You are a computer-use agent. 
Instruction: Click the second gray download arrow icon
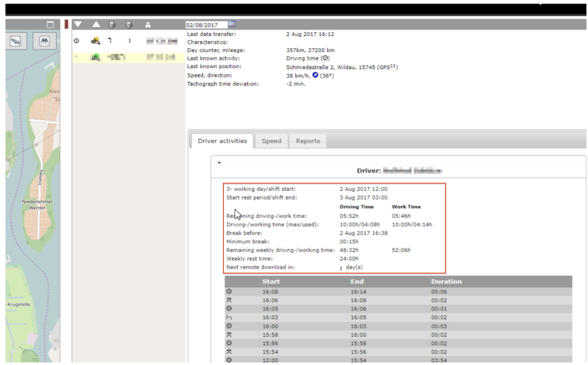129,25
